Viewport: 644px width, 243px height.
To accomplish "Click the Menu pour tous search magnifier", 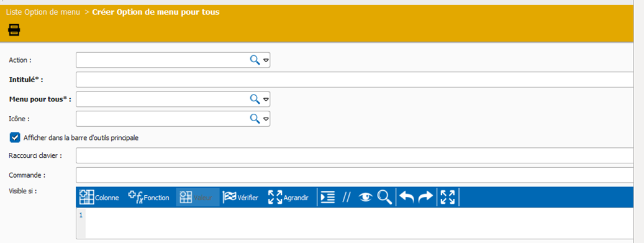I will [255, 99].
